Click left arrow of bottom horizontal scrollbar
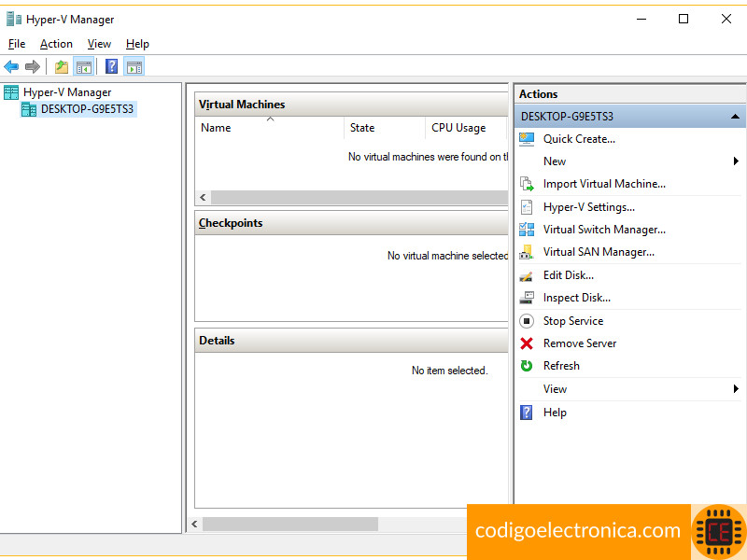Image resolution: width=747 pixels, height=560 pixels. pos(194,525)
